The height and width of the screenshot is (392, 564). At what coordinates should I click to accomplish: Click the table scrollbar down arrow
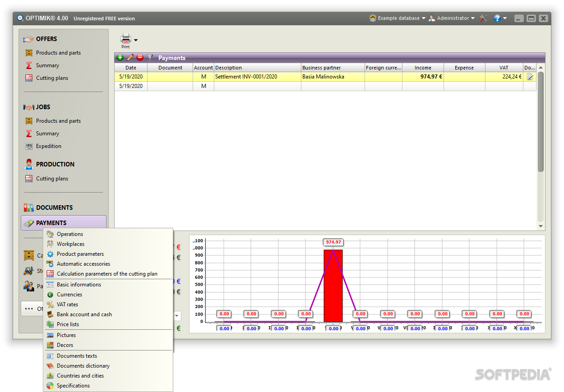coord(541,226)
